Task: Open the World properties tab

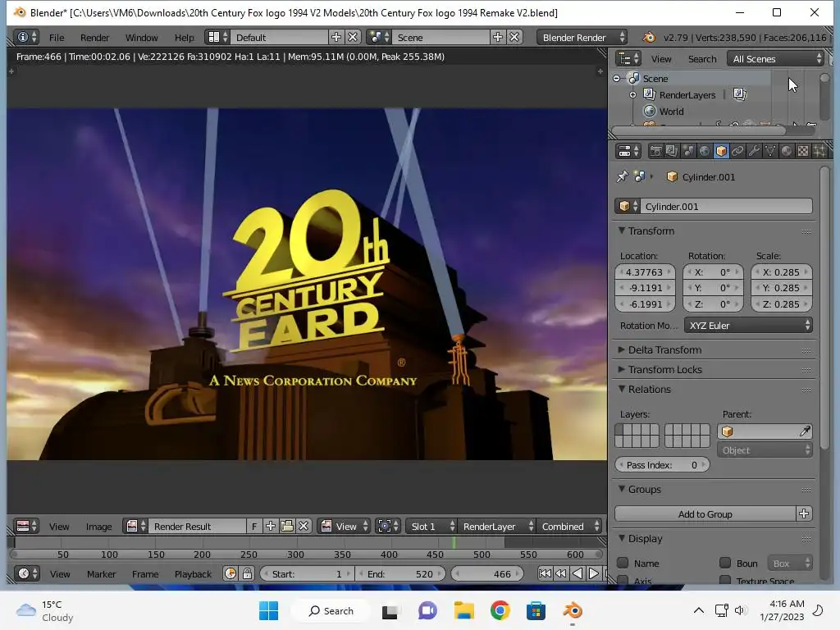Action: (705, 152)
